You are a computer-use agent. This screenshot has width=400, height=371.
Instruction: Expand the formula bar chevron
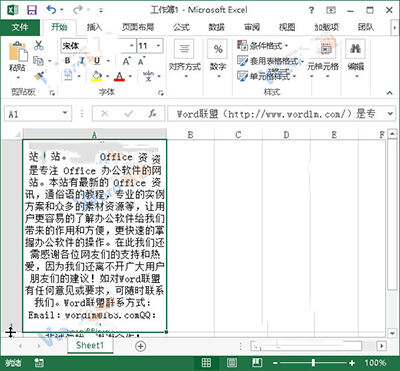coord(390,114)
